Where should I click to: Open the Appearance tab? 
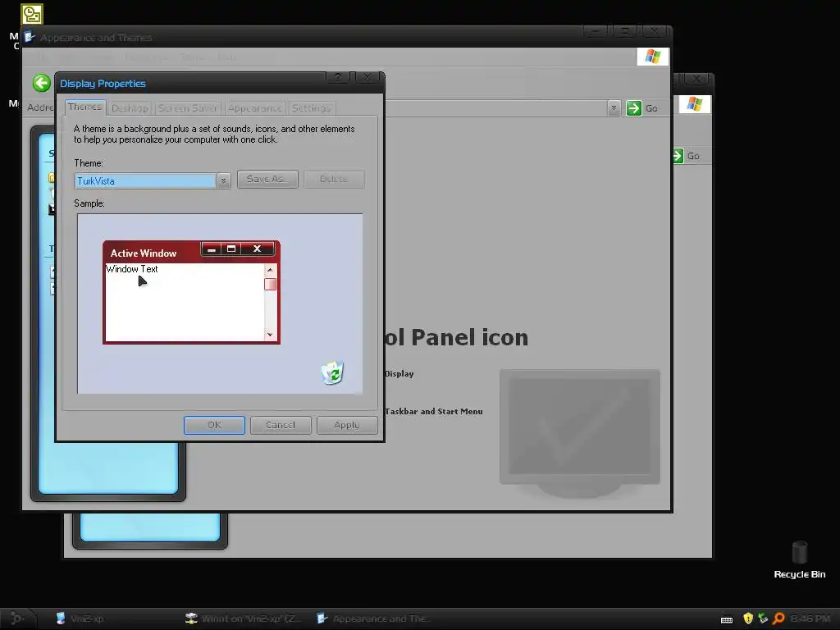[x=254, y=108]
